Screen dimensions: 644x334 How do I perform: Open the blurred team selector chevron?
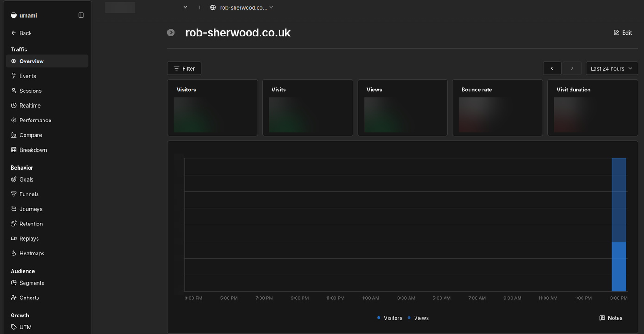(x=186, y=7)
